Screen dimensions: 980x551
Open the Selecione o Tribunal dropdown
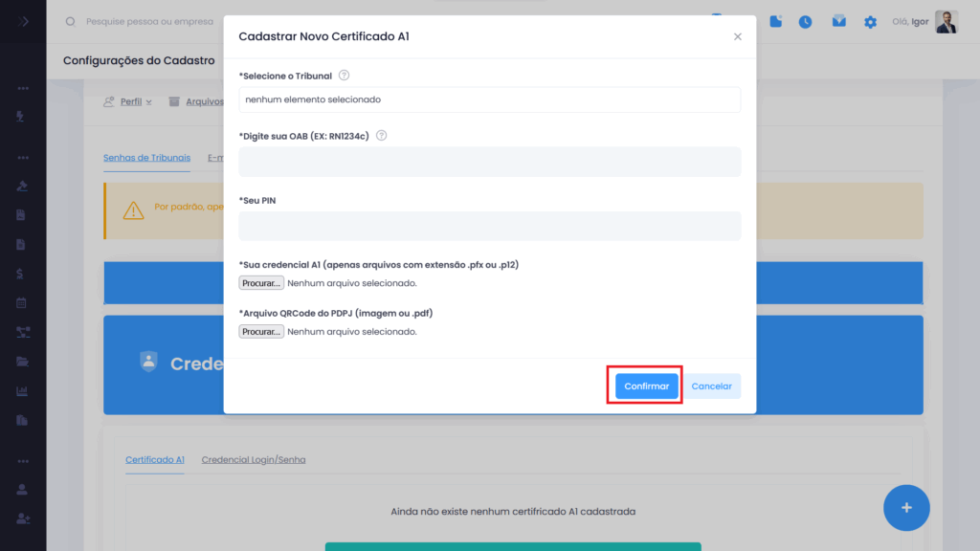click(489, 99)
